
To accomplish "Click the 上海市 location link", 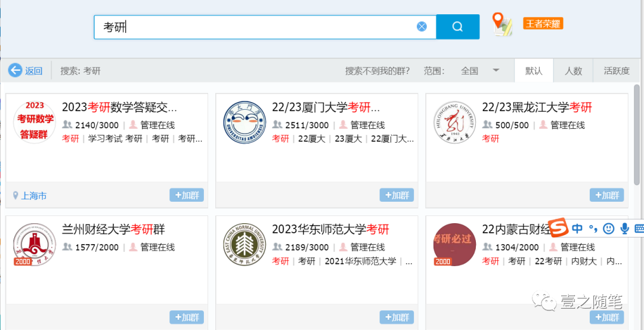I will 33,196.
